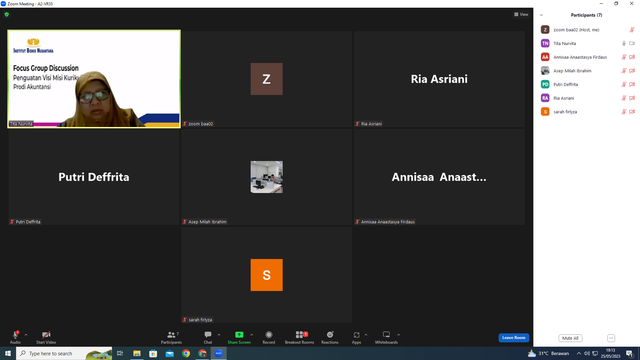This screenshot has height=360, width=640.
Task: Select the Ria Asriani video tile
Action: (439, 79)
